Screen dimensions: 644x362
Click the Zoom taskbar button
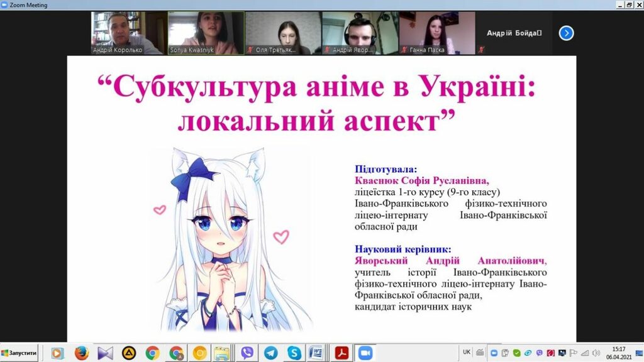pyautogui.click(x=365, y=353)
